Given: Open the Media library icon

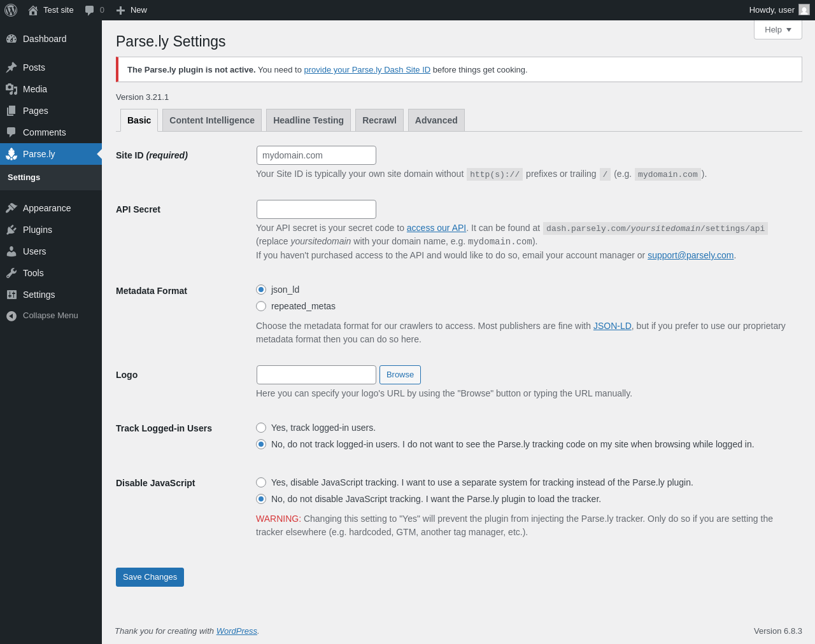Looking at the screenshot, I should click(x=11, y=89).
